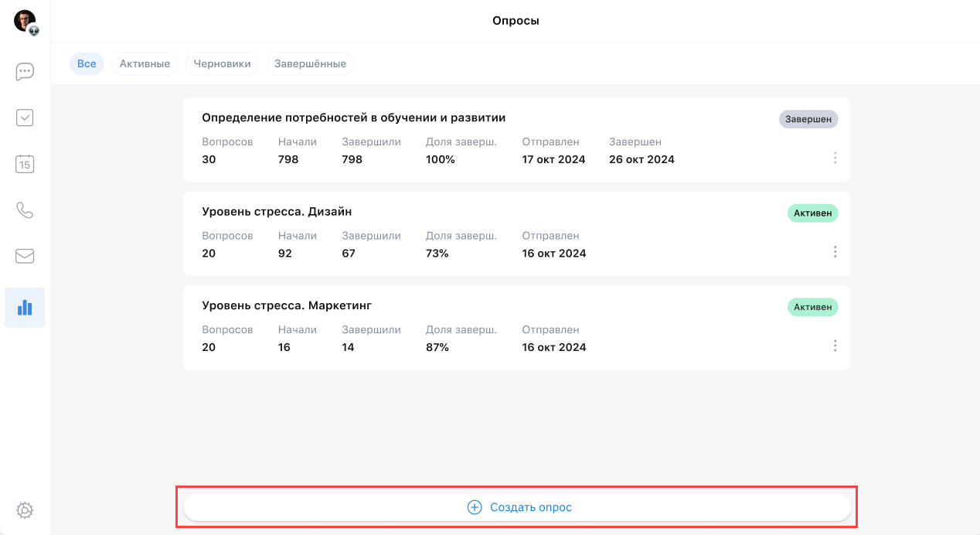Open the phone calls sidebar icon

point(25,210)
